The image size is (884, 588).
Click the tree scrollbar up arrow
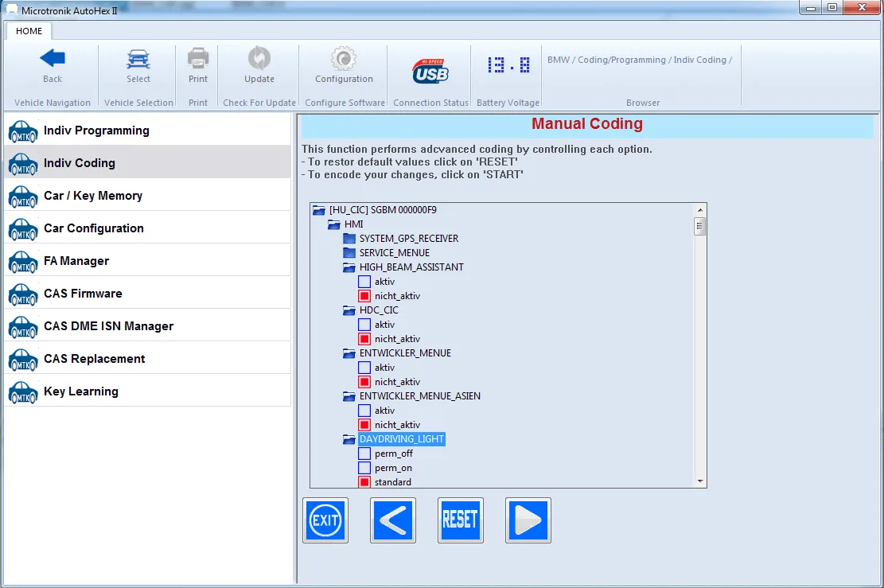pyautogui.click(x=700, y=210)
